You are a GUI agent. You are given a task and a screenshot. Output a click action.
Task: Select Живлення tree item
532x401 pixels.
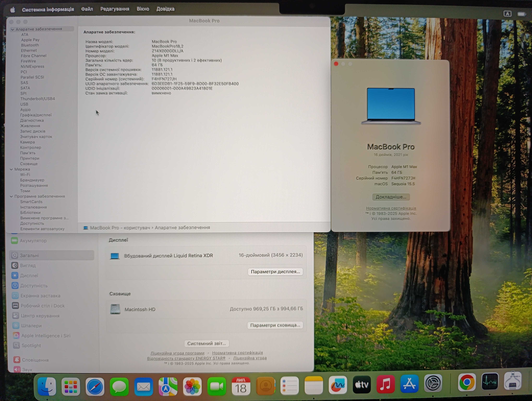coord(30,126)
